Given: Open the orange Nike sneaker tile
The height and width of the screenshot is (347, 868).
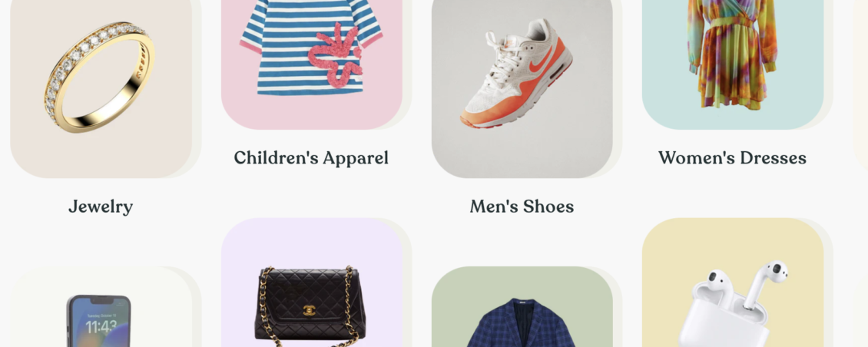Looking at the screenshot, I should point(522,88).
